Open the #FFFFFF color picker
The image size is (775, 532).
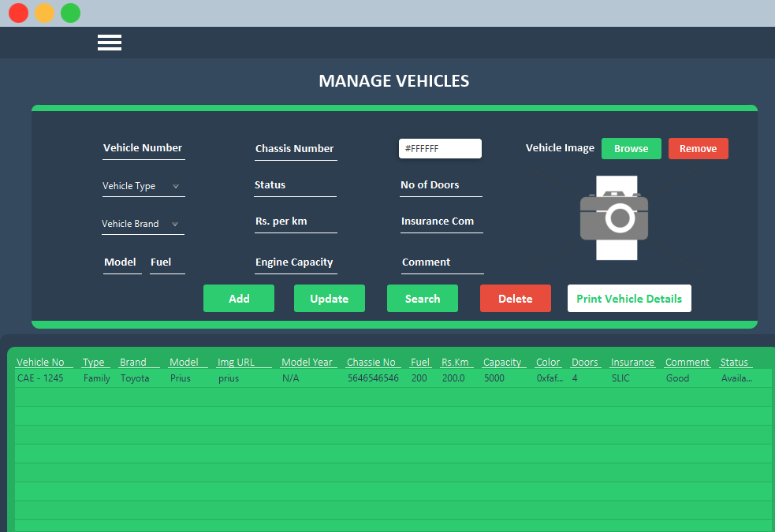(x=440, y=149)
